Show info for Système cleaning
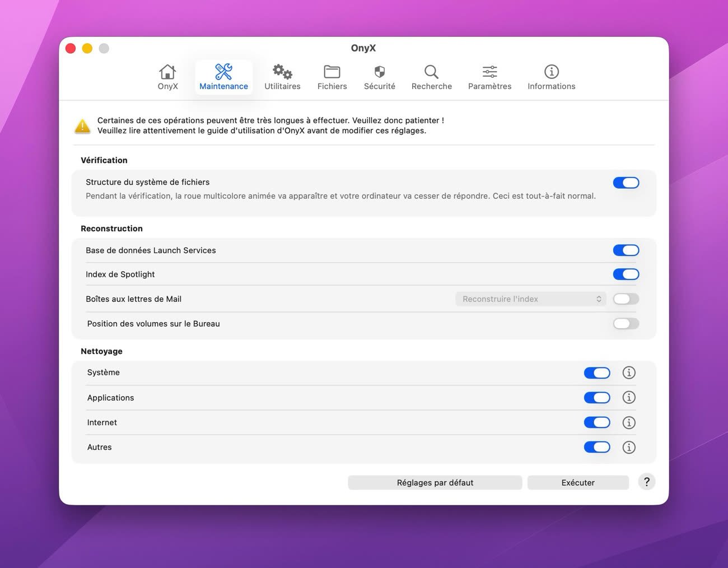The height and width of the screenshot is (568, 728). pyautogui.click(x=629, y=373)
